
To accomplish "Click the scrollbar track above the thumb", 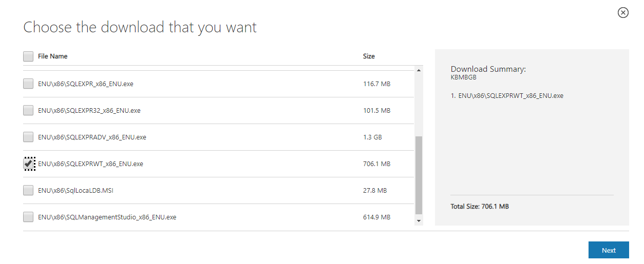I will click(x=419, y=103).
